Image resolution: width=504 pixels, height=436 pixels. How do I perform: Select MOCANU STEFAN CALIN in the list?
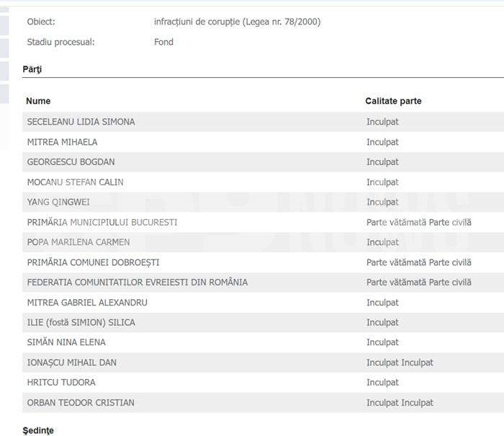point(75,182)
